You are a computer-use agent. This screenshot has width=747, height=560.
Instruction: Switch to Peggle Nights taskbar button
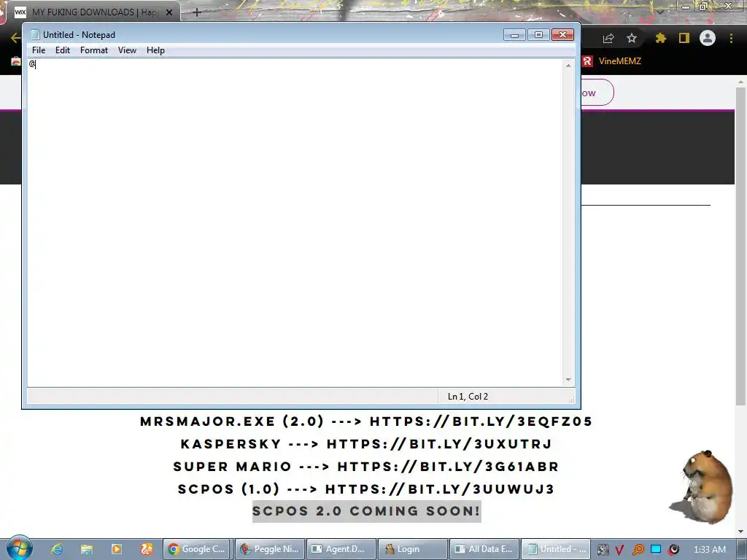click(269, 549)
